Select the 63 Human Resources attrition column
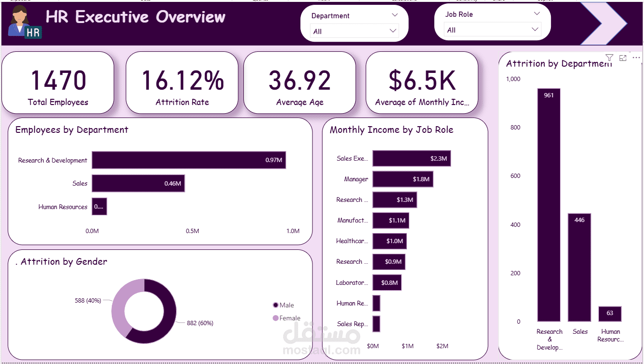Viewport: 644px width, 364px height. coord(610,314)
